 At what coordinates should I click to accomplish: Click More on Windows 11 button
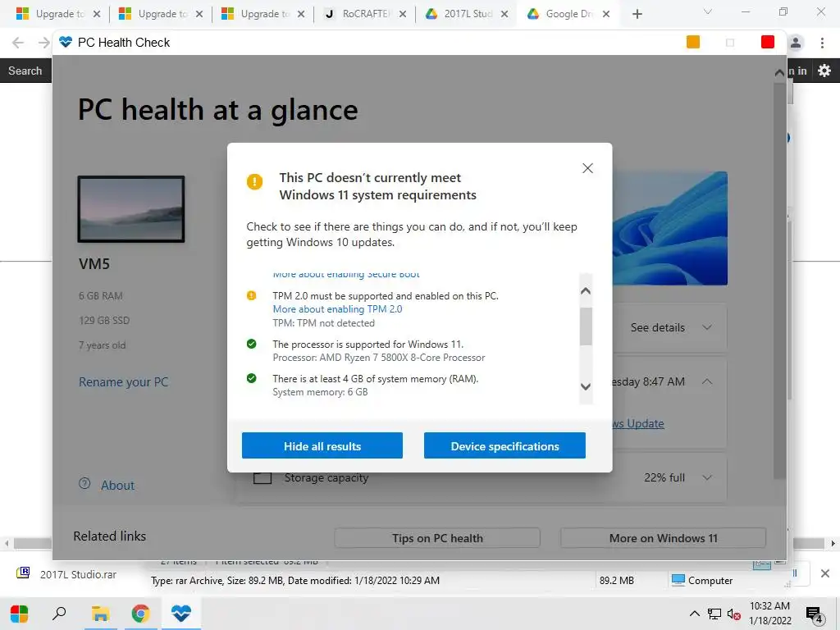pos(663,538)
